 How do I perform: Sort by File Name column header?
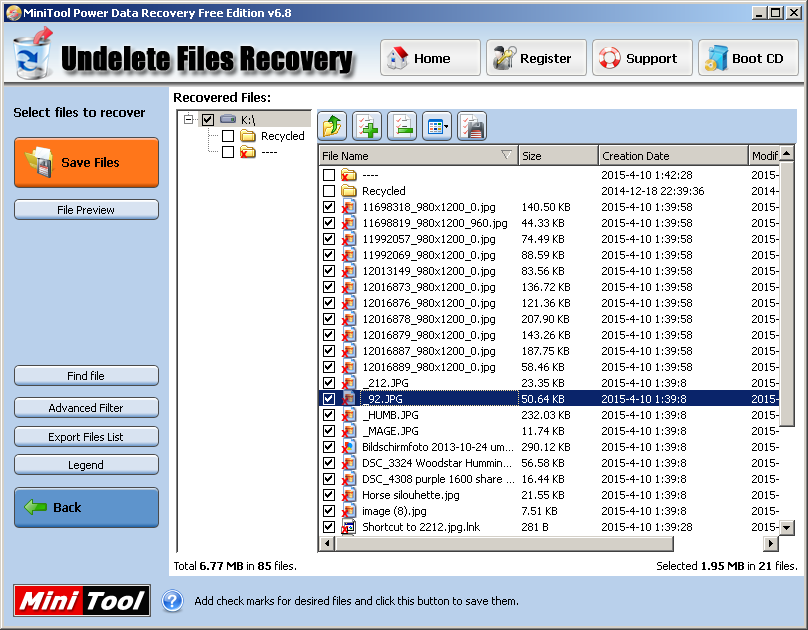[418, 156]
